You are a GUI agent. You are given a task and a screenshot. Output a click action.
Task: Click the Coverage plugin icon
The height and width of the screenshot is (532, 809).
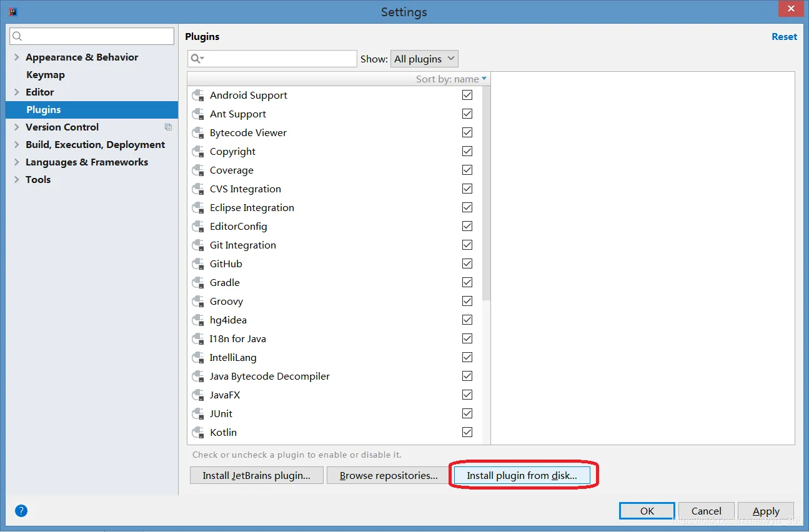(199, 170)
